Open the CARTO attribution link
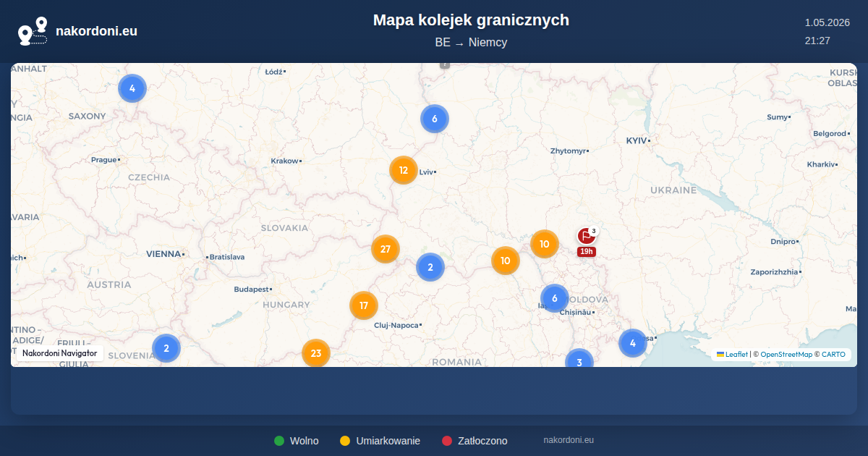The image size is (868, 456). (x=833, y=355)
